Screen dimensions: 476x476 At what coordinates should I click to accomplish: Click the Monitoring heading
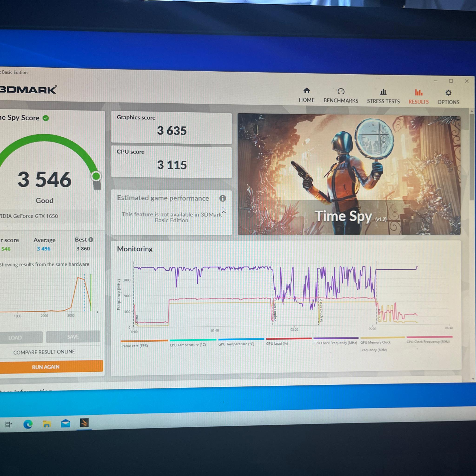[x=135, y=249]
